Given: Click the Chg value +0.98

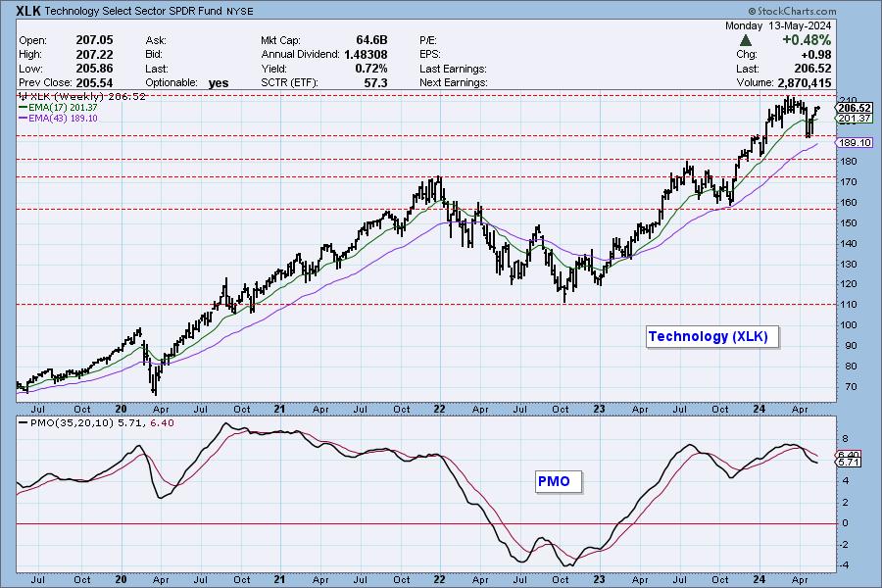Looking at the screenshot, I should (815, 55).
